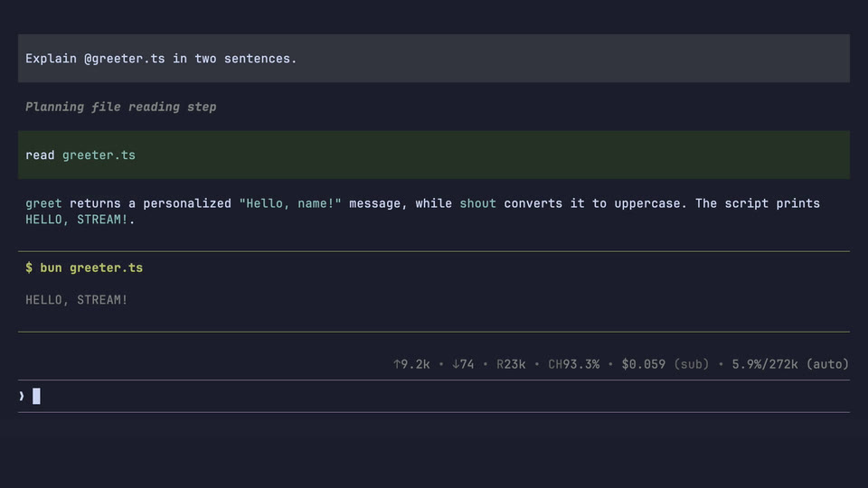Click the CH93.3% cache hit status entry
868x488 pixels.
point(573,364)
